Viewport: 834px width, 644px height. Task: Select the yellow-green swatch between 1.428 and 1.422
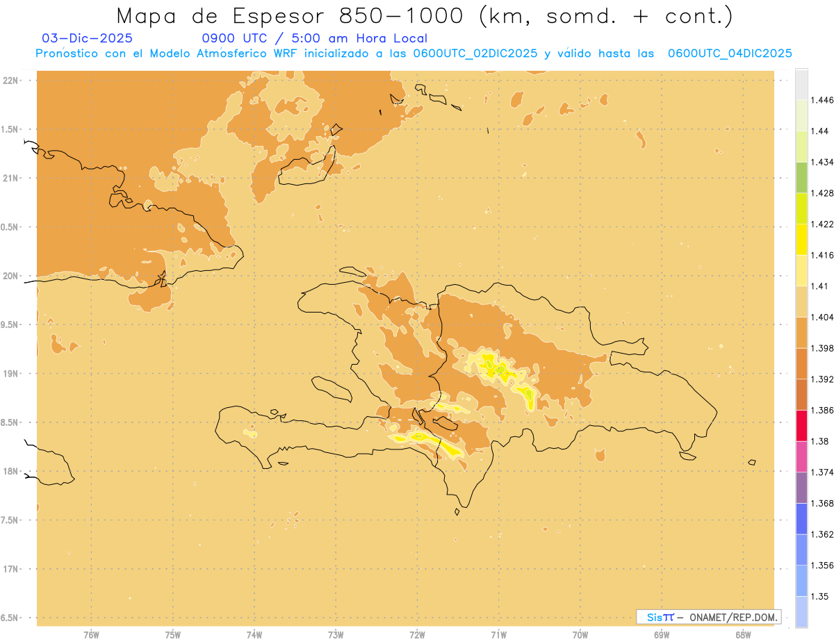801,208
